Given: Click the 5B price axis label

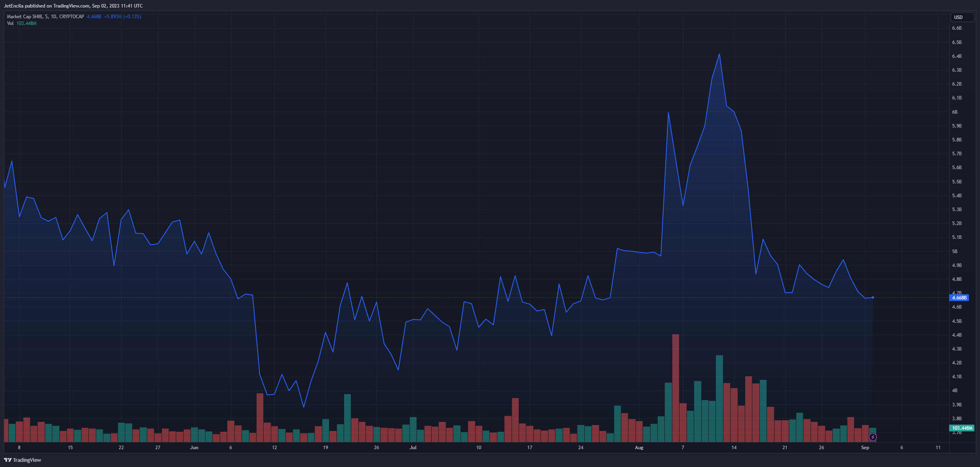Looking at the screenshot, I should tap(955, 252).
